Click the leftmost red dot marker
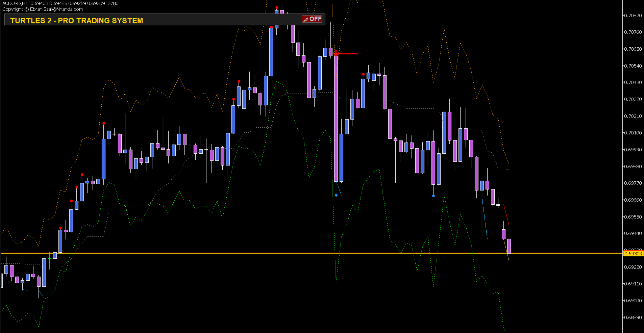The image size is (644, 333). coord(60,228)
